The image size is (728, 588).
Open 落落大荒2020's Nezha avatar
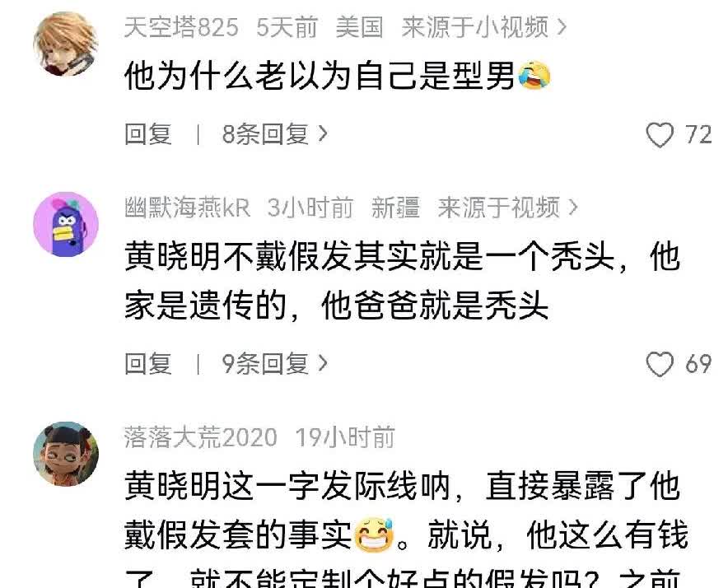pos(65,454)
